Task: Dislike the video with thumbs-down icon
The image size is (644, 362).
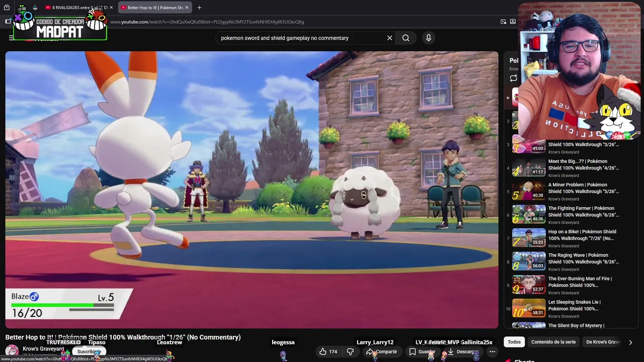Action: [x=350, y=351]
